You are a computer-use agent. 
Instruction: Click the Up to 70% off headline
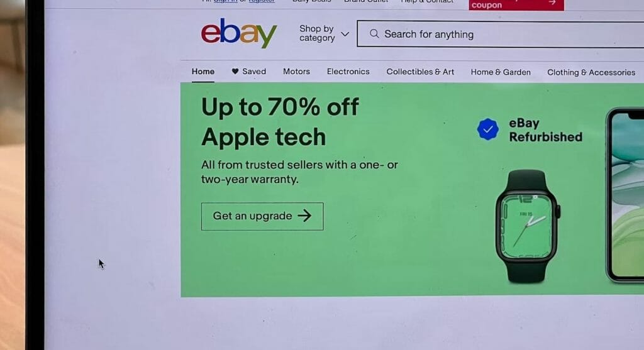(280, 107)
